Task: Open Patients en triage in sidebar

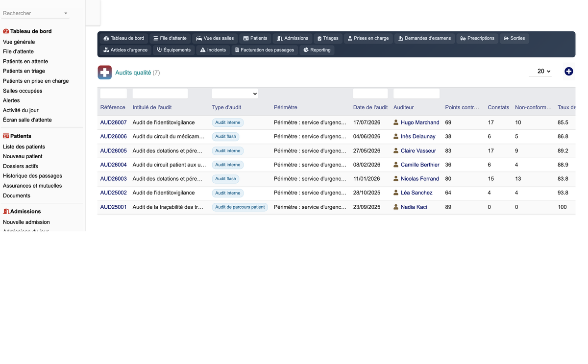Action: 24,71
